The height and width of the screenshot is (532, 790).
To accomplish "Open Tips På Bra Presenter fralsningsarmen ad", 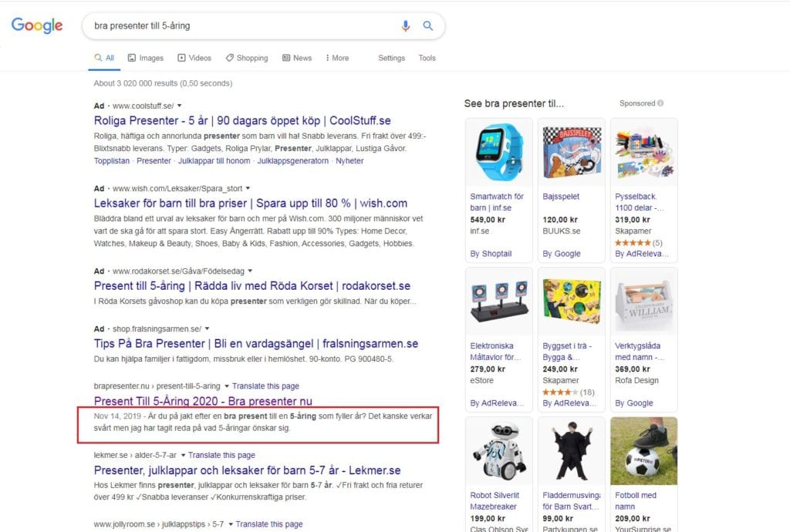I will 256,344.
